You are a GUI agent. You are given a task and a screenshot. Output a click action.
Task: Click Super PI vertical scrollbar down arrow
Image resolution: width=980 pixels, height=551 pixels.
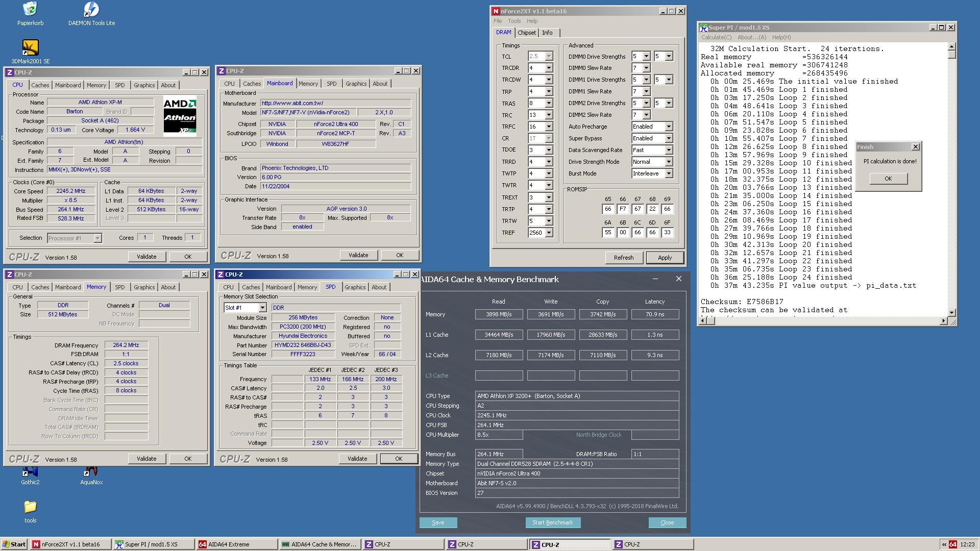click(x=951, y=312)
